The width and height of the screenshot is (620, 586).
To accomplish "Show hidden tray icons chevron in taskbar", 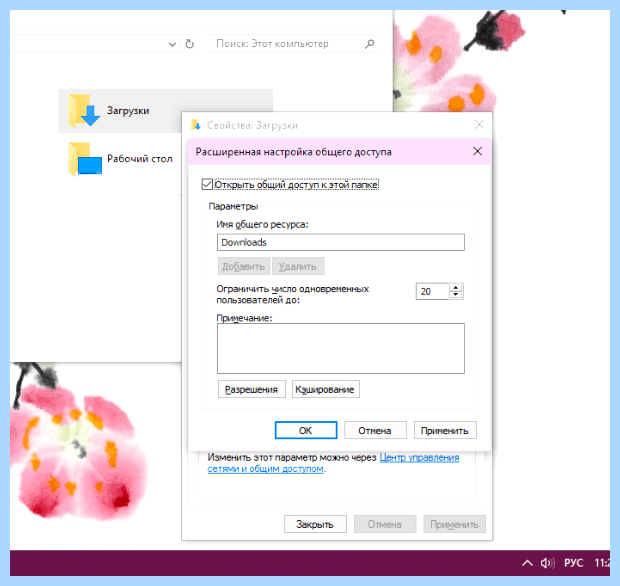I will pos(527,563).
